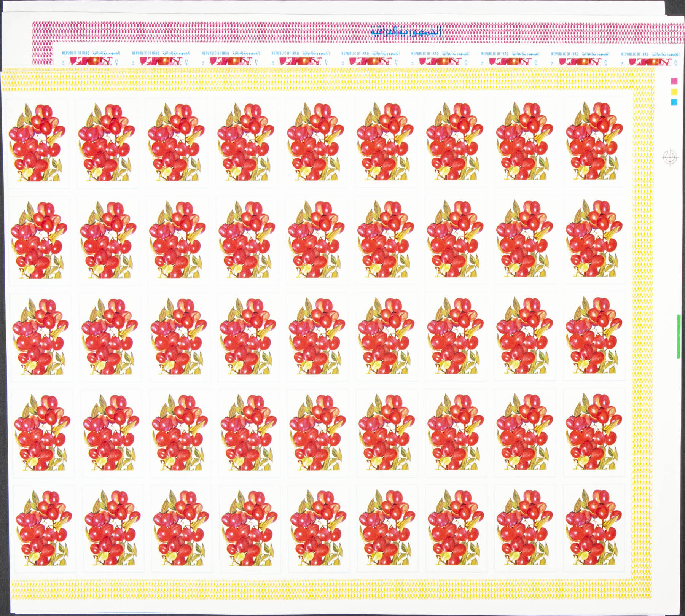Click the magenta color registration square
Viewport: 685px width, 616px height.
[x=674, y=81]
